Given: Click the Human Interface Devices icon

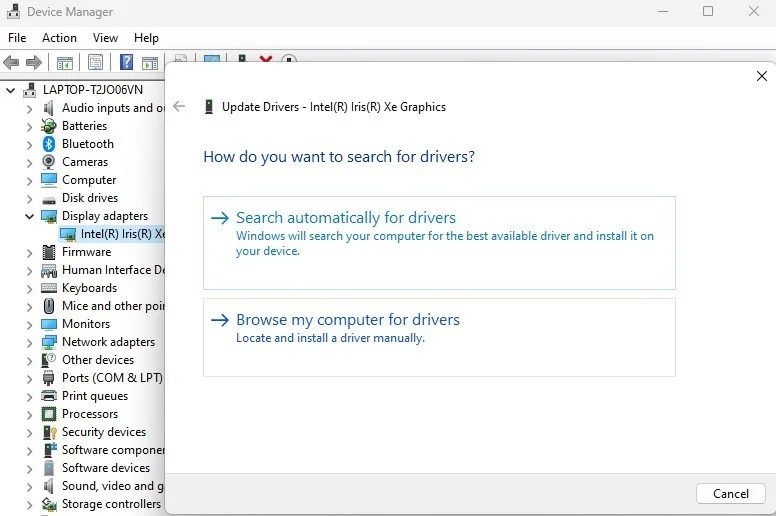Looking at the screenshot, I should pos(48,270).
